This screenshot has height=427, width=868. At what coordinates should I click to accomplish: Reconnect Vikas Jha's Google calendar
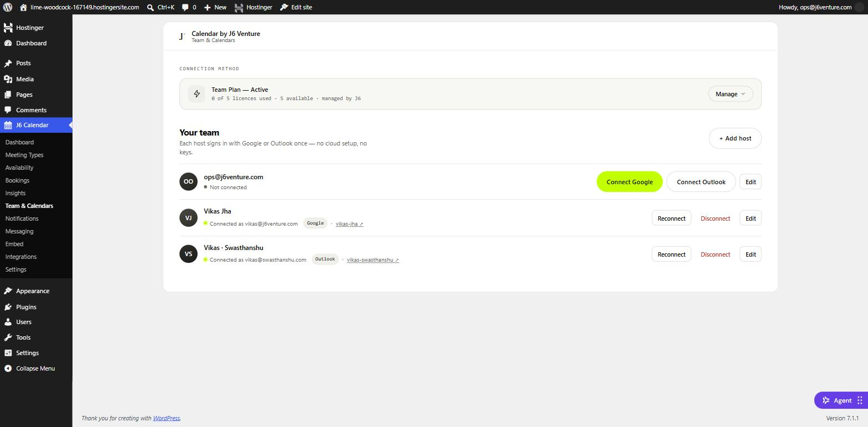[x=671, y=218]
